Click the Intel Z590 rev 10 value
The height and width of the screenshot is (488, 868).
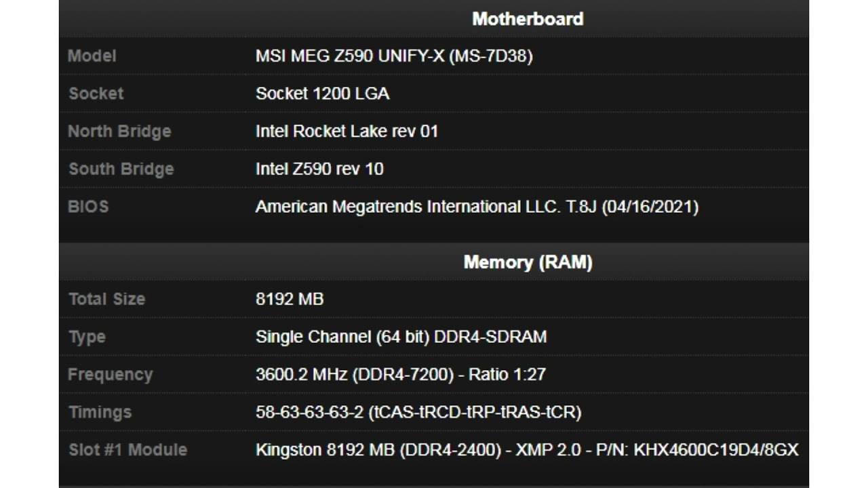click(x=319, y=169)
